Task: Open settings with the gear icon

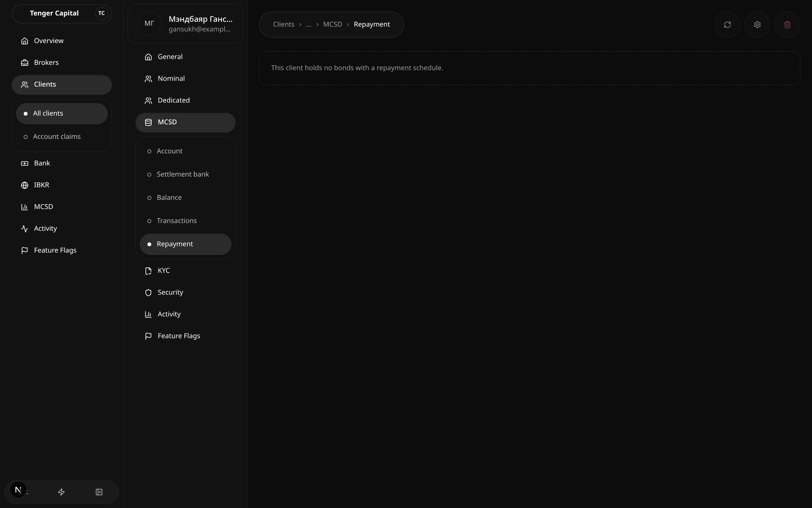Action: coord(757,24)
